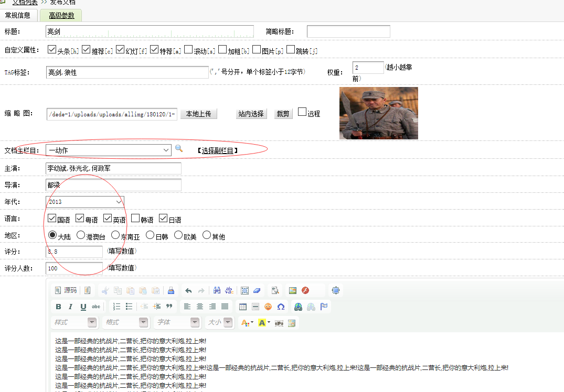Open the 年代 year dropdown
564x392 pixels.
[x=84, y=202]
